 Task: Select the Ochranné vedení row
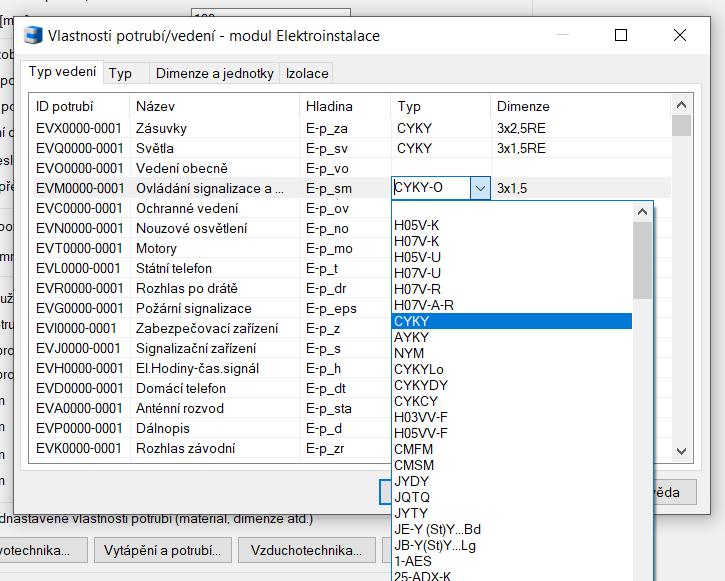click(211, 208)
